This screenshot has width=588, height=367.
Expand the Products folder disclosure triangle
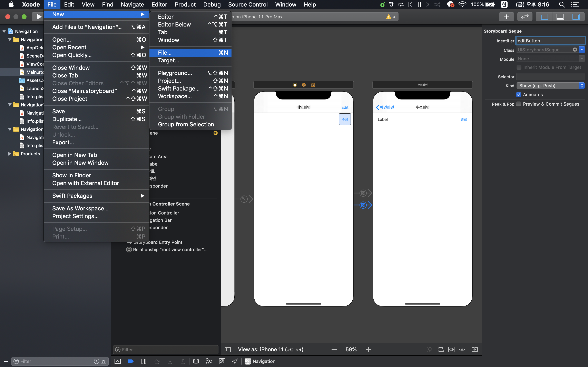[x=10, y=154]
